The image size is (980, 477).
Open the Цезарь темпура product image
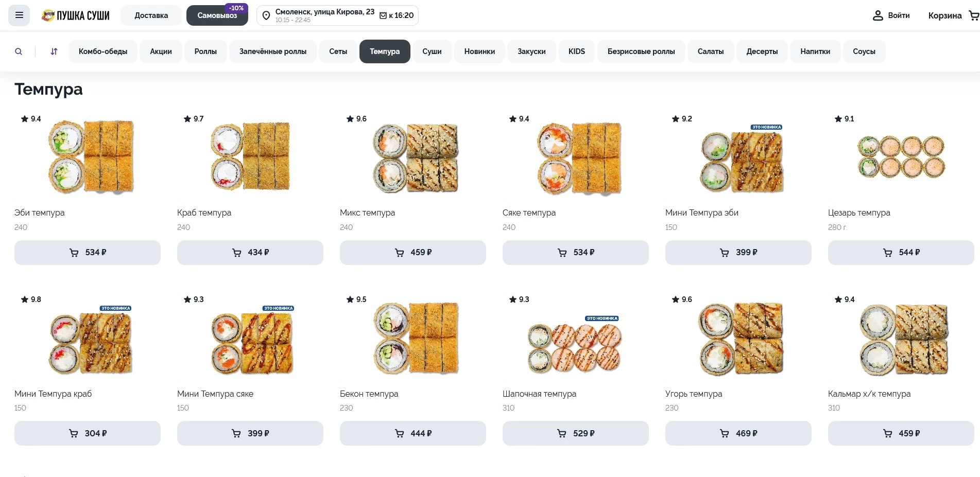click(x=901, y=157)
